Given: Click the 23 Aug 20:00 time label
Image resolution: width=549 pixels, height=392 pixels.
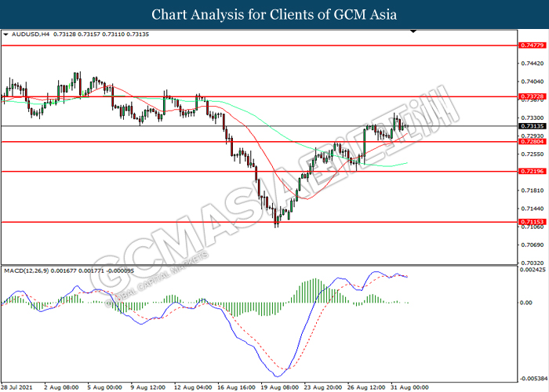Looking at the screenshot, I should (323, 387).
